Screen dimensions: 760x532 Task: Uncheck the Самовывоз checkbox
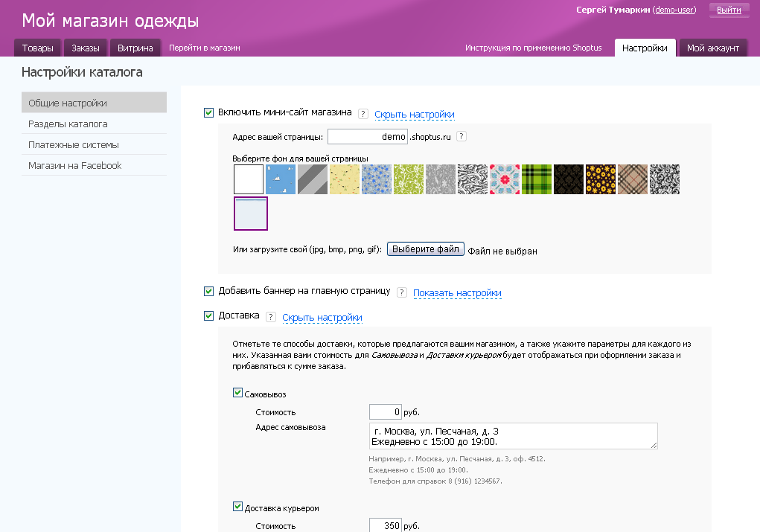point(237,393)
